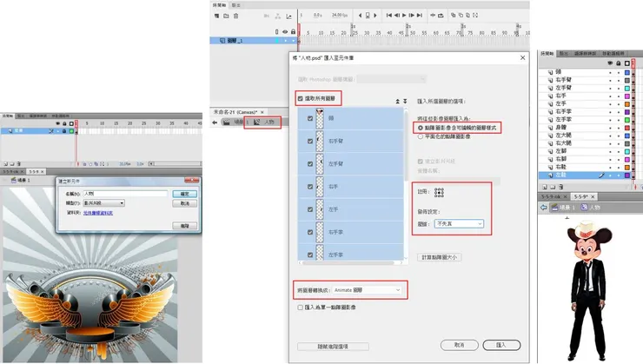Screen dimensions: 643x364
Task: Click delete layer icon at bottom of right timeline
Action: pyautogui.click(x=560, y=187)
